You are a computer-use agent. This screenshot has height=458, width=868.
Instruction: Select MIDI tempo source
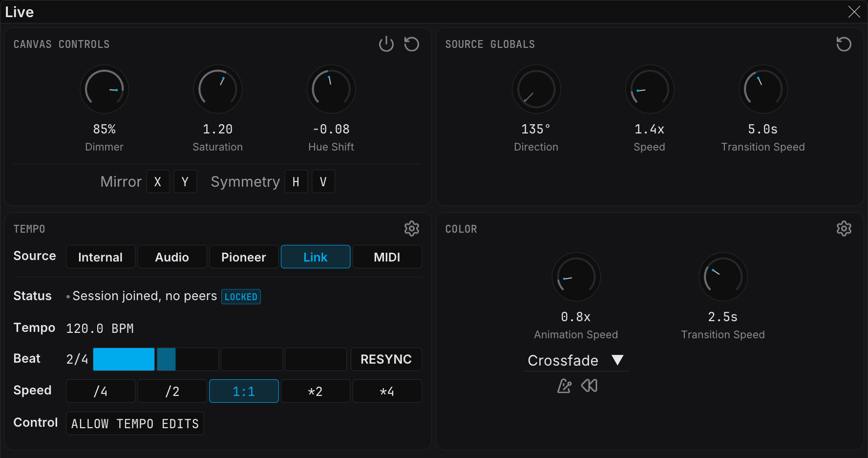(387, 257)
